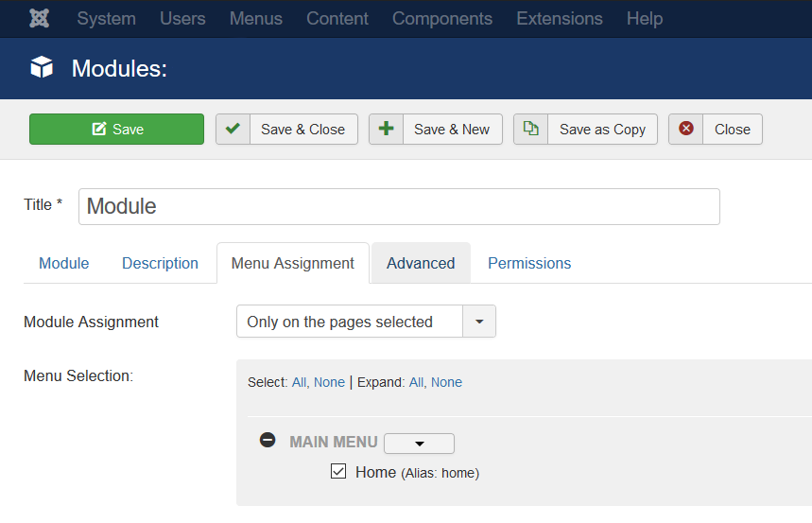Switch to the Advanced tab
812x523 pixels.
click(421, 264)
